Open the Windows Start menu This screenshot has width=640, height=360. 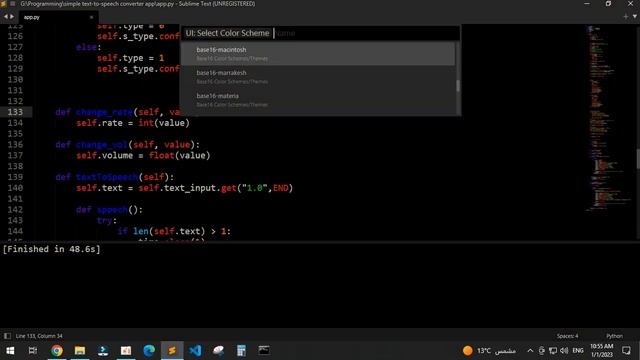(10, 351)
